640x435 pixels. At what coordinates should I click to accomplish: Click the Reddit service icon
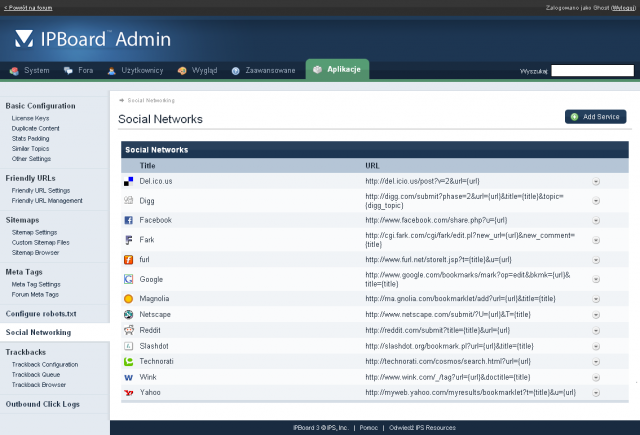pyautogui.click(x=129, y=330)
